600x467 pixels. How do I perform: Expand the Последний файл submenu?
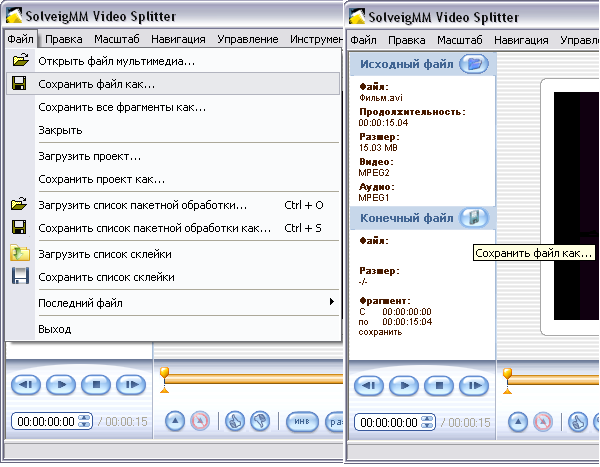pyautogui.click(x=173, y=303)
